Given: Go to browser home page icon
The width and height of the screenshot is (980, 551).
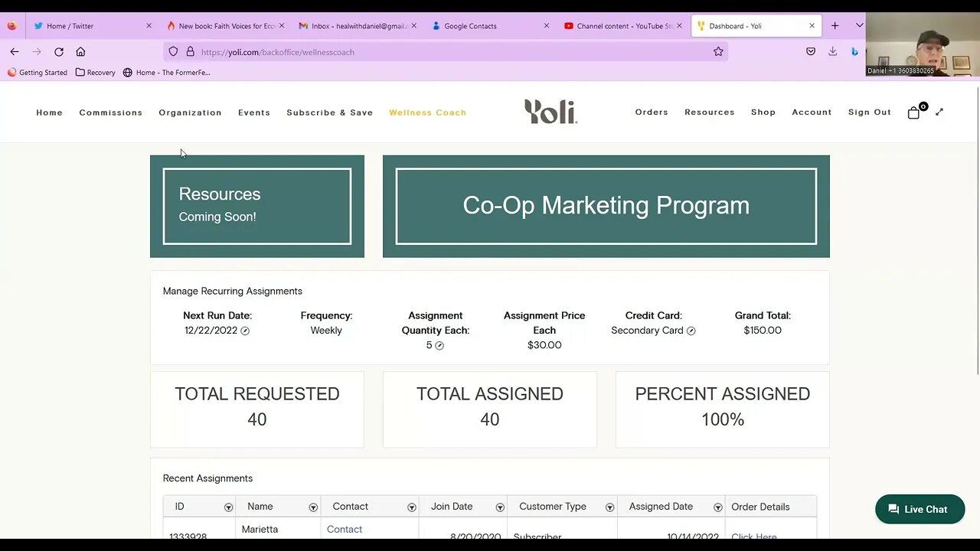Looking at the screenshot, I should (80, 51).
